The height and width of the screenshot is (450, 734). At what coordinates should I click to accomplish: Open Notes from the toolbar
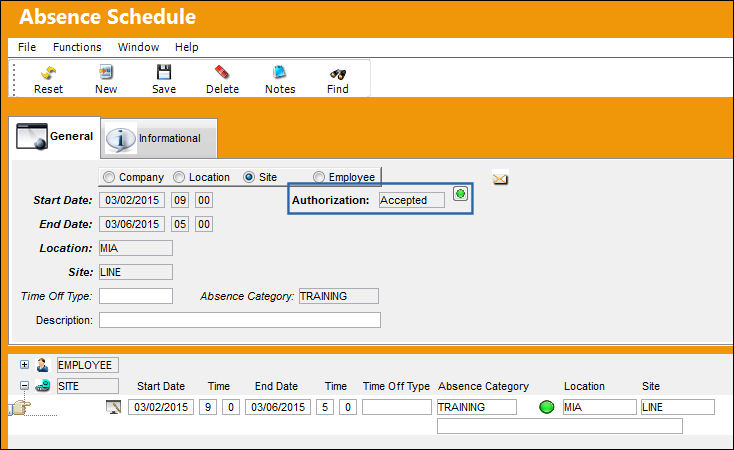click(x=279, y=73)
